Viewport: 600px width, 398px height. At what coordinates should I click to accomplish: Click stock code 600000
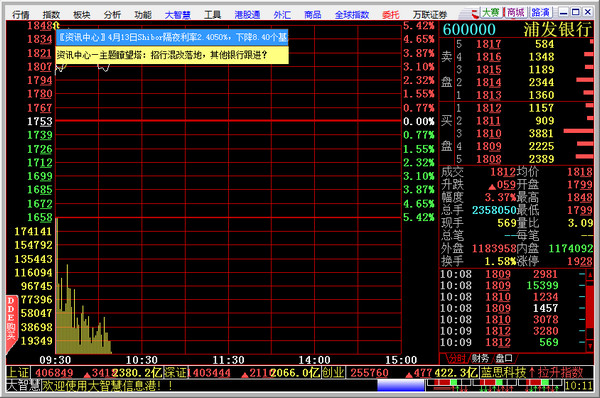coord(469,29)
